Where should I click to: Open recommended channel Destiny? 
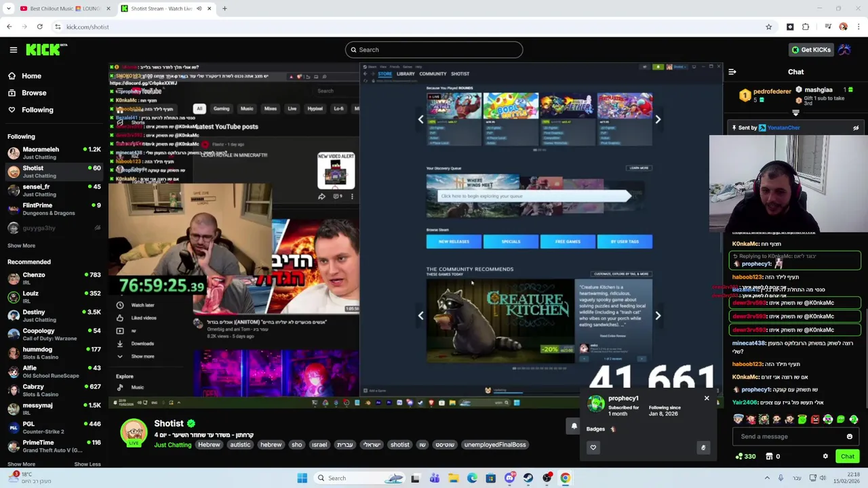tap(53, 316)
